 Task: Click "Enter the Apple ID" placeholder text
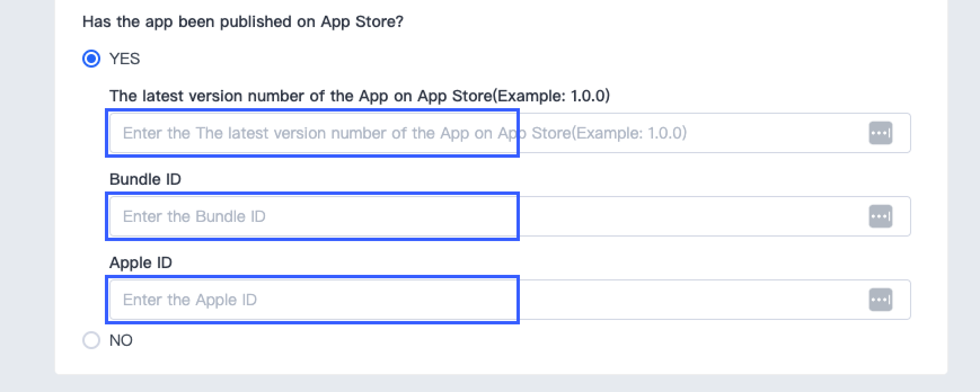tap(189, 300)
